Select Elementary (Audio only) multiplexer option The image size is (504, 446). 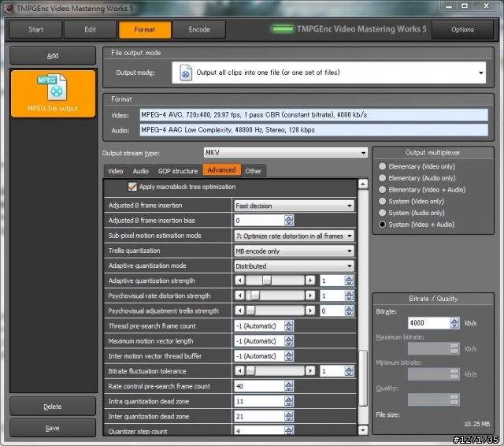tap(382, 178)
